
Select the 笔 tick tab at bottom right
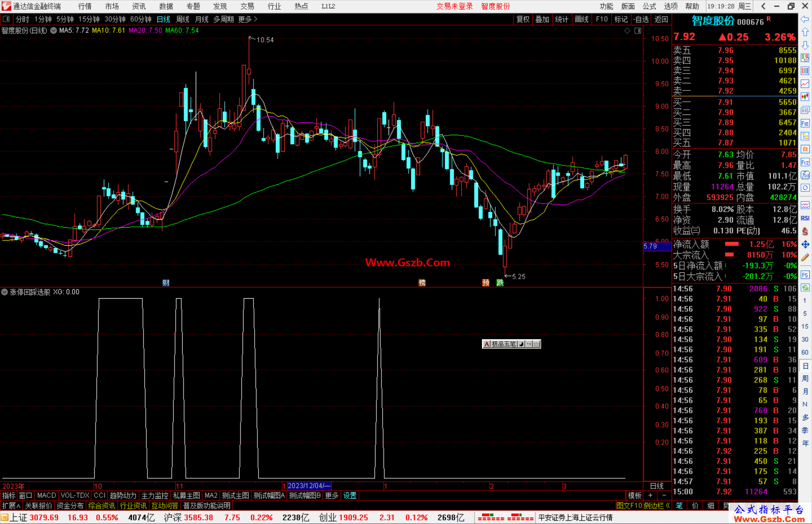(679, 506)
